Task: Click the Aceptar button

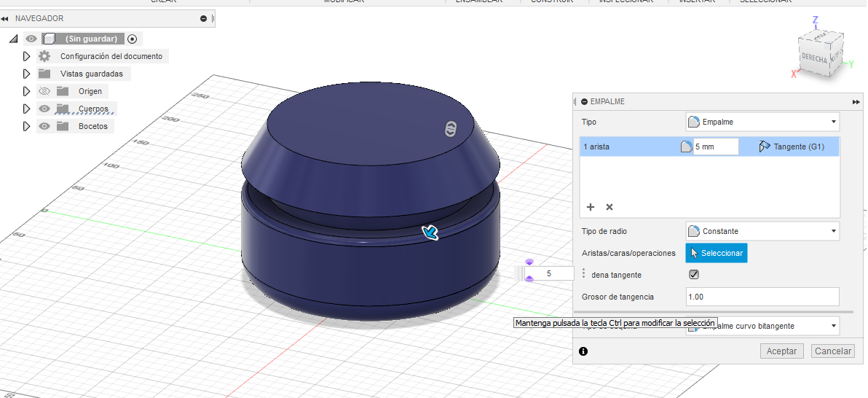Action: click(781, 351)
